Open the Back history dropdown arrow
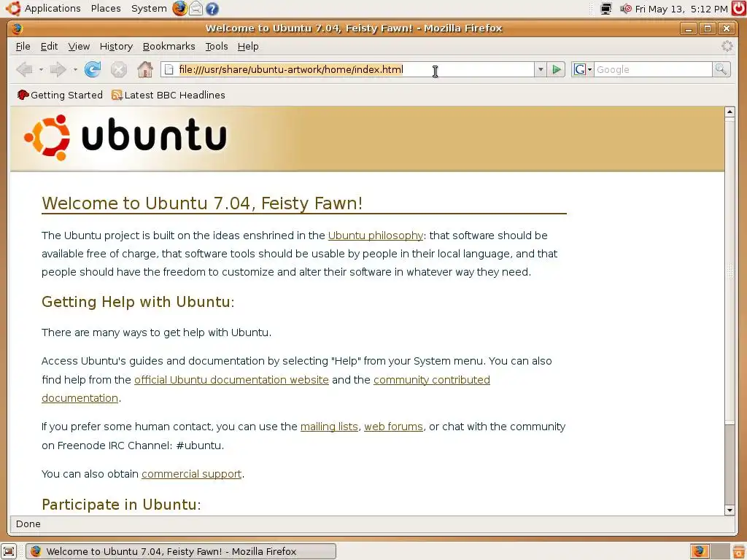 (x=41, y=69)
